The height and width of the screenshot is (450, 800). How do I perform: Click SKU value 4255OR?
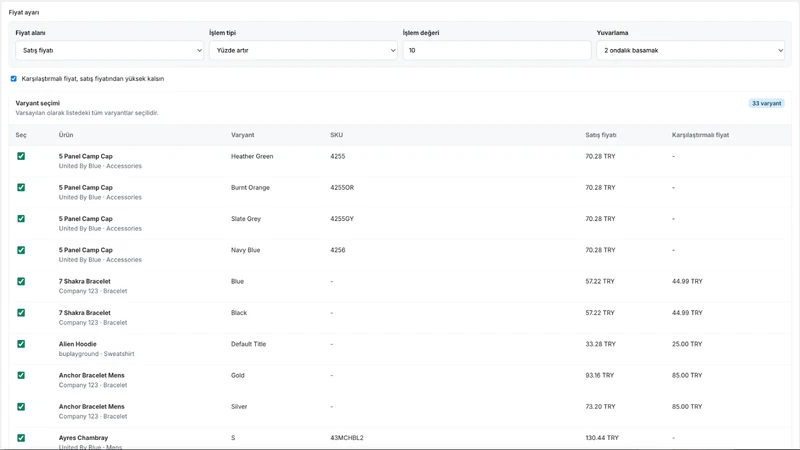(x=342, y=187)
